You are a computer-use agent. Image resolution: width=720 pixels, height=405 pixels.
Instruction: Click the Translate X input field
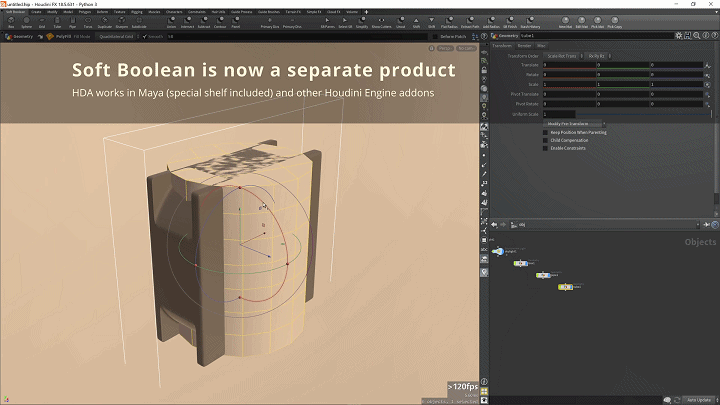[569, 65]
